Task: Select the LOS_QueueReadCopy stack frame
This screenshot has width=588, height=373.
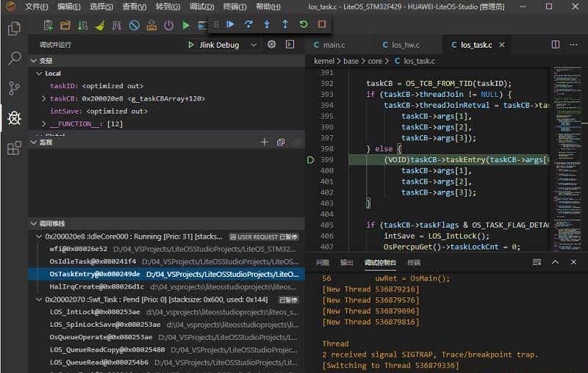Action: point(167,350)
